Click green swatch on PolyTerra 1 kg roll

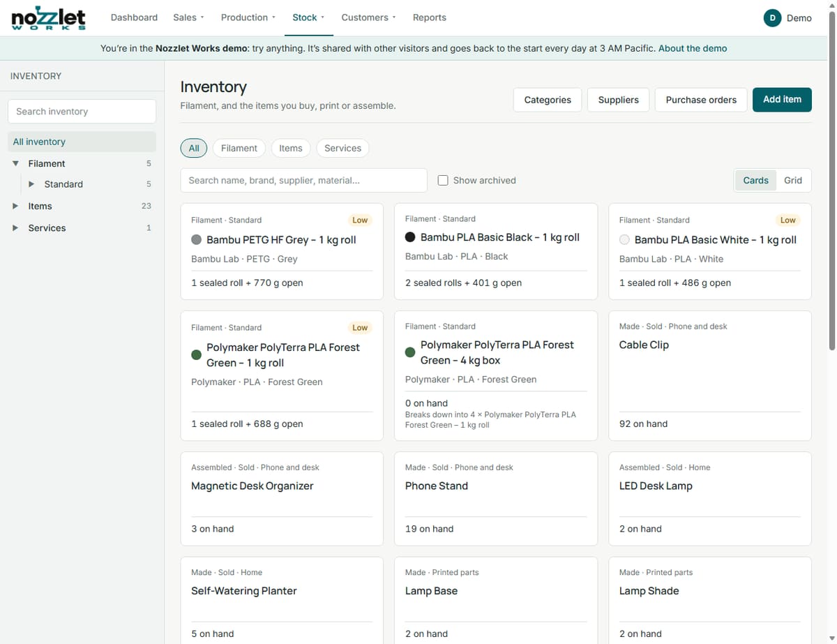[x=197, y=355]
